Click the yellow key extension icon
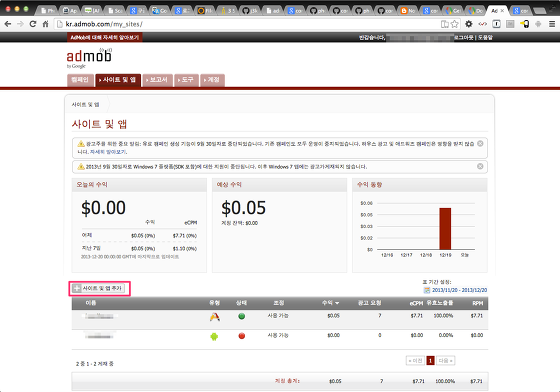 524,24
